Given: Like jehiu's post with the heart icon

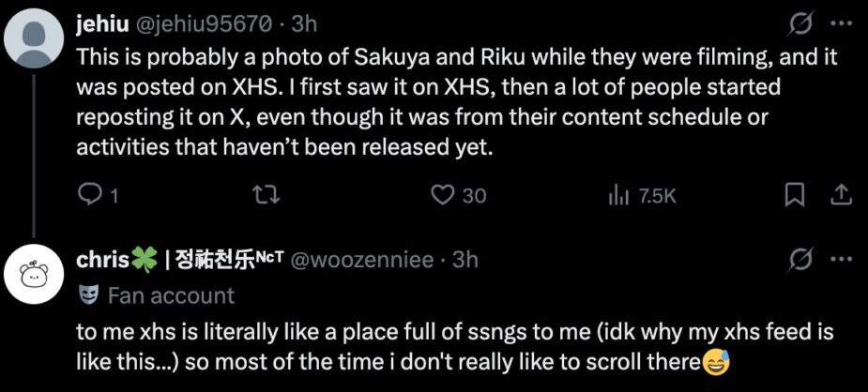Looking at the screenshot, I should click(x=442, y=194).
